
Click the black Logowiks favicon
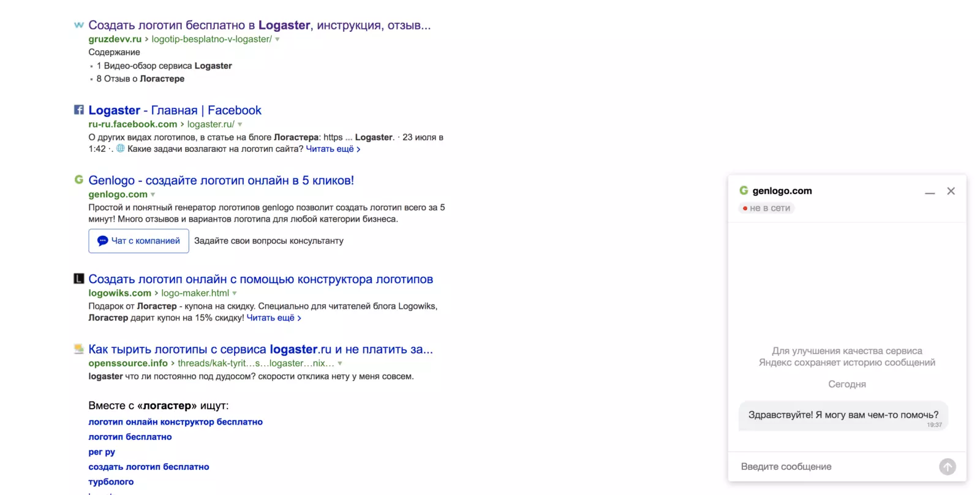[x=78, y=279]
